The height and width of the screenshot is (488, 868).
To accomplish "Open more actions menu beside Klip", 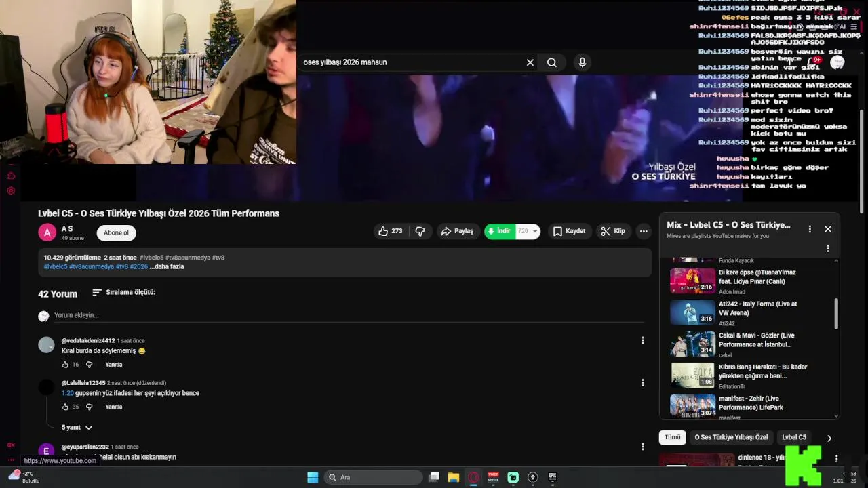I will [644, 231].
